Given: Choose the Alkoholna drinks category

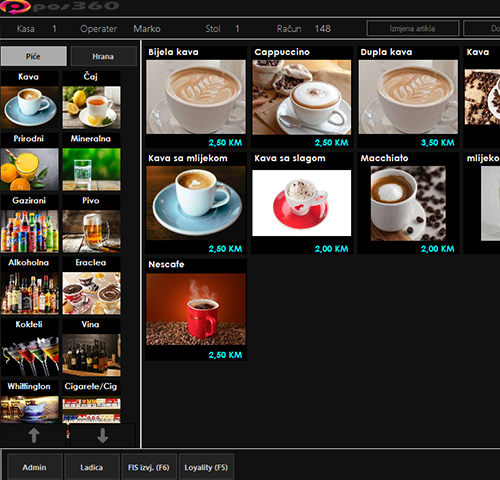Looking at the screenshot, I should click(x=30, y=286).
